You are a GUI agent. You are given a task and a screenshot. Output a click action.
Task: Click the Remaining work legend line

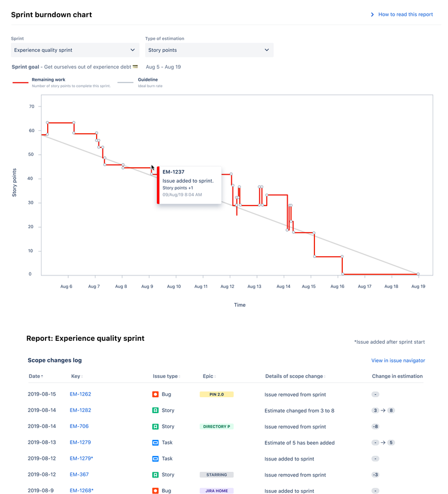click(x=20, y=83)
